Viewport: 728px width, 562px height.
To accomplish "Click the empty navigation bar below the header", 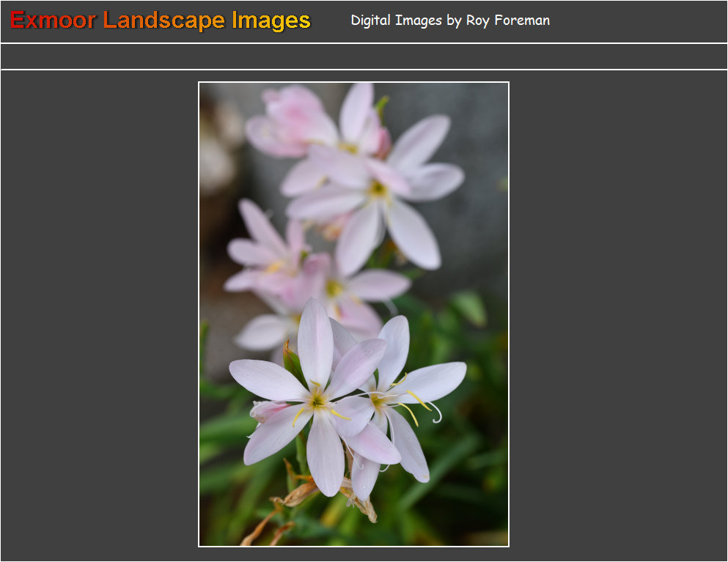I will [x=364, y=56].
